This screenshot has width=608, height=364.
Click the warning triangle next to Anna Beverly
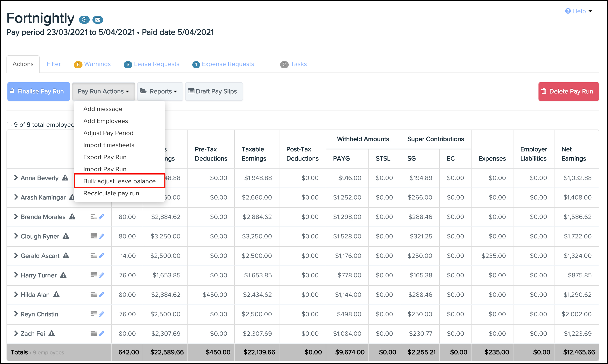point(65,177)
